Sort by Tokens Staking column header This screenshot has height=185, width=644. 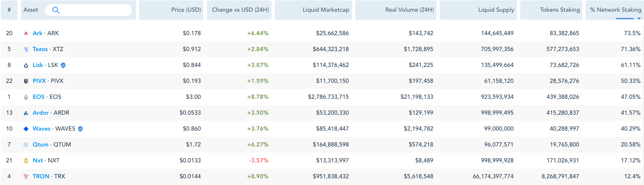tap(551, 10)
